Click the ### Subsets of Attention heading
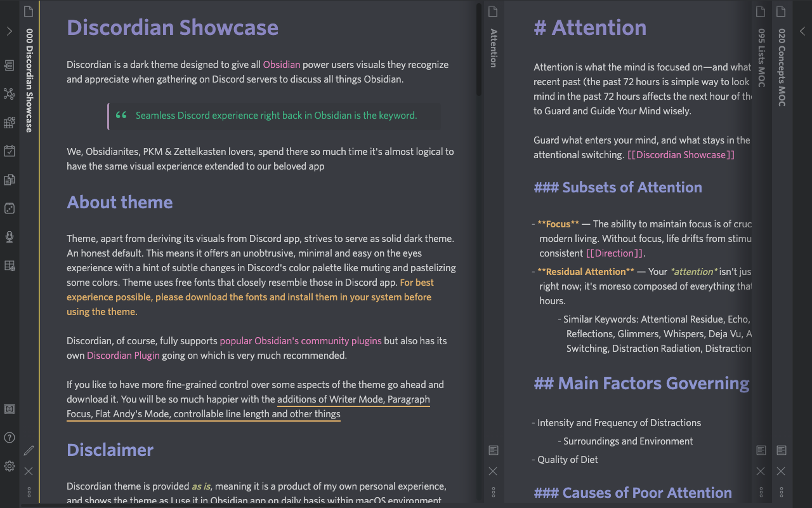 618,187
